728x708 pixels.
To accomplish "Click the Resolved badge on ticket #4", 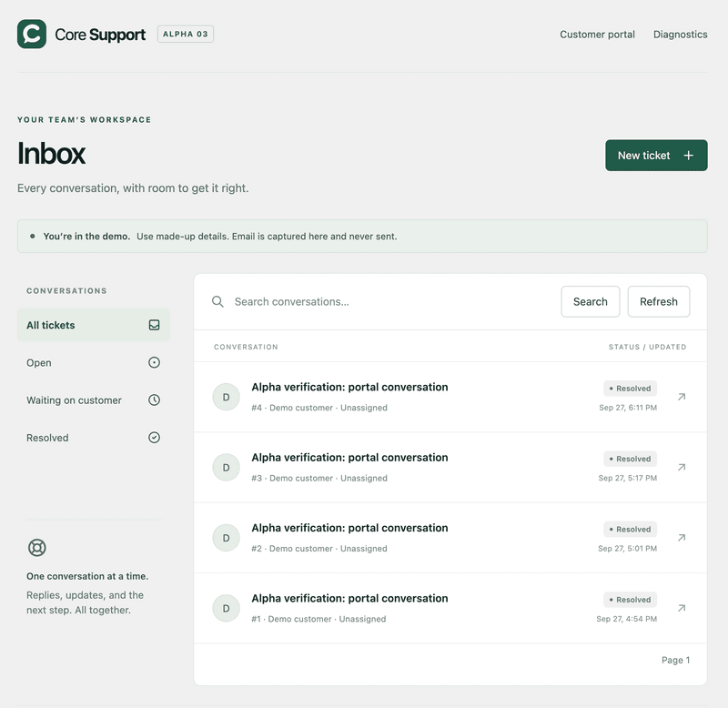I will pyautogui.click(x=630, y=389).
